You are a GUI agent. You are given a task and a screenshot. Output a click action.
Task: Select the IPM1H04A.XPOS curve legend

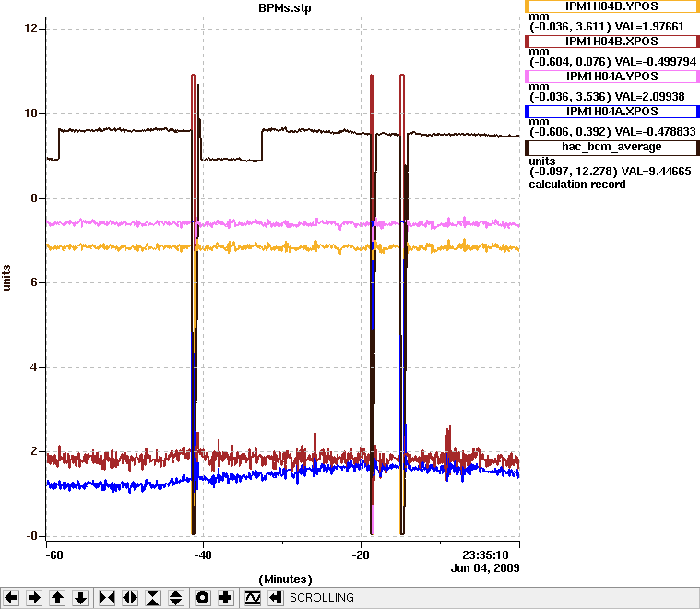click(612, 112)
